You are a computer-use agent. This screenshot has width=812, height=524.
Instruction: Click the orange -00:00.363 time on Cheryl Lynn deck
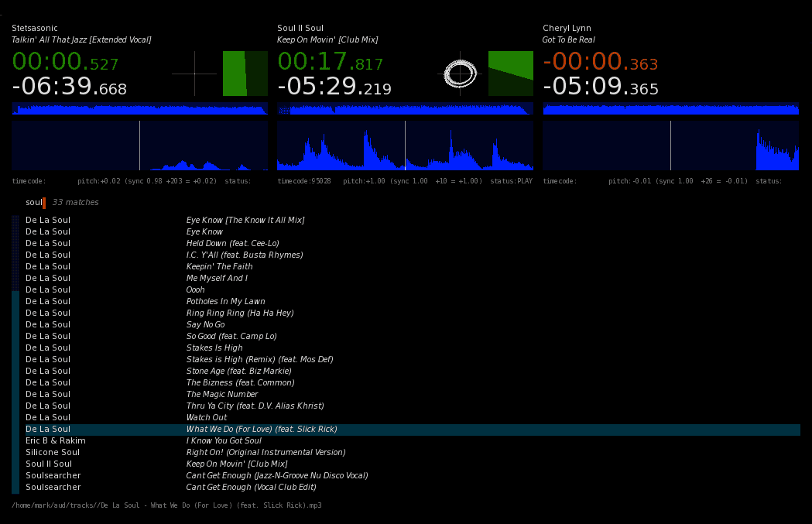click(x=600, y=62)
